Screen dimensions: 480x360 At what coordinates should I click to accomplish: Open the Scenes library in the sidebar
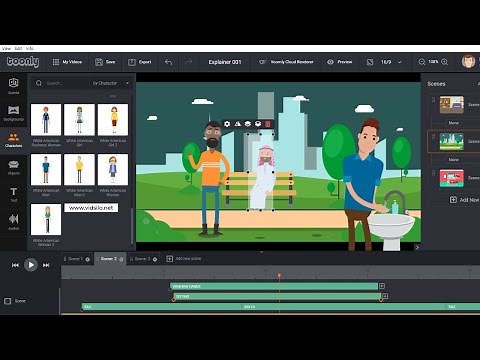pyautogui.click(x=13, y=86)
